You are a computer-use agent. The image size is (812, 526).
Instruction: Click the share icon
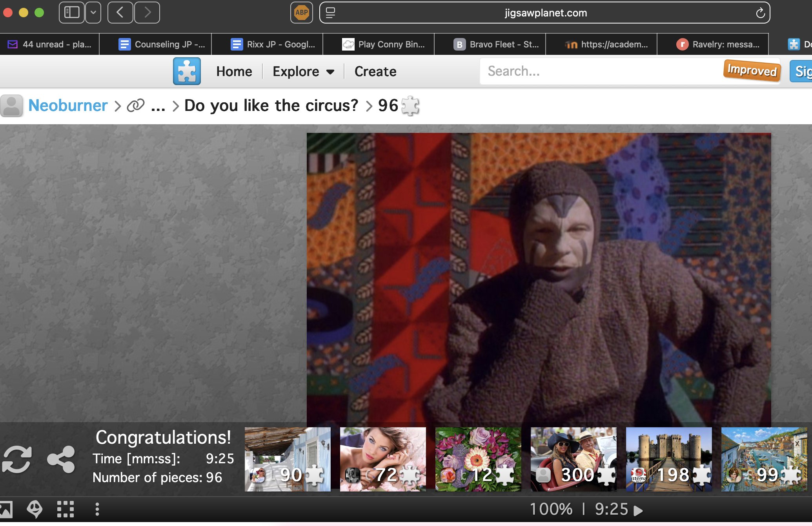click(x=61, y=459)
